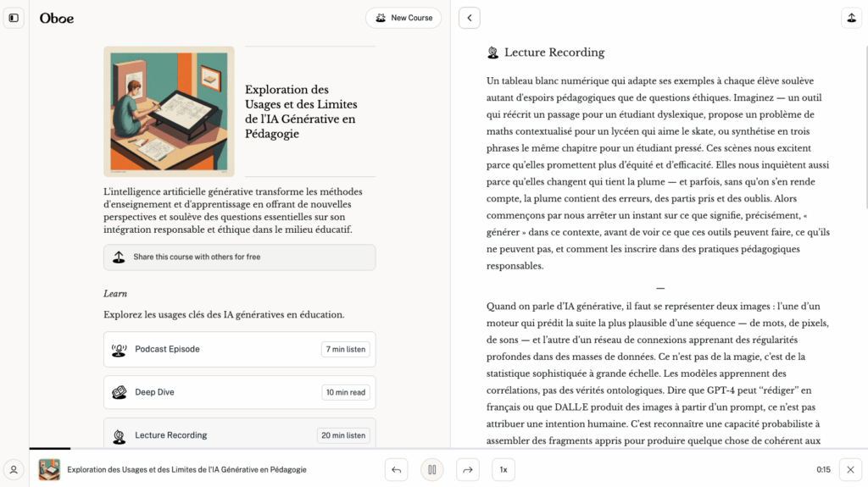
Task: Click the Deep Dive icon
Action: point(120,392)
